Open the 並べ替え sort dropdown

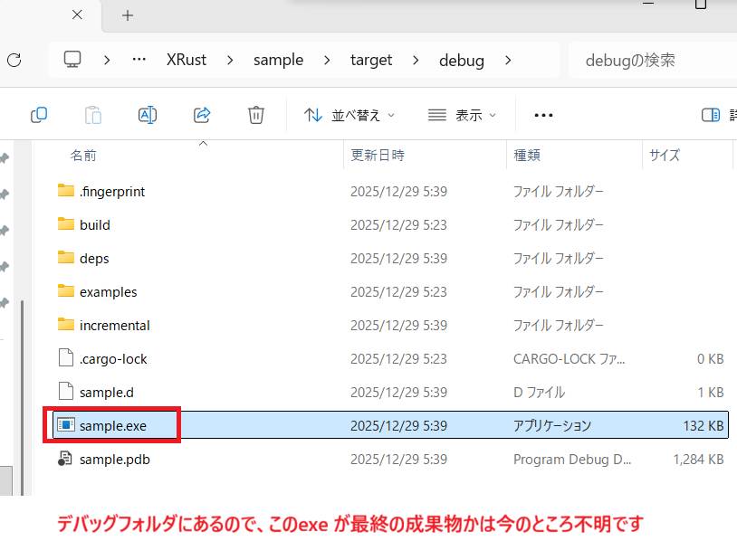point(349,115)
